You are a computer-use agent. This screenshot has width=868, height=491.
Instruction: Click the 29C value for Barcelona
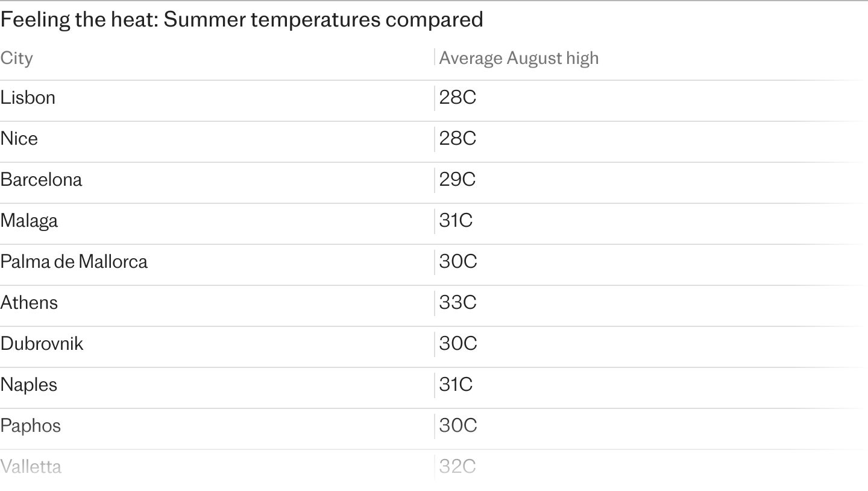pos(457,180)
